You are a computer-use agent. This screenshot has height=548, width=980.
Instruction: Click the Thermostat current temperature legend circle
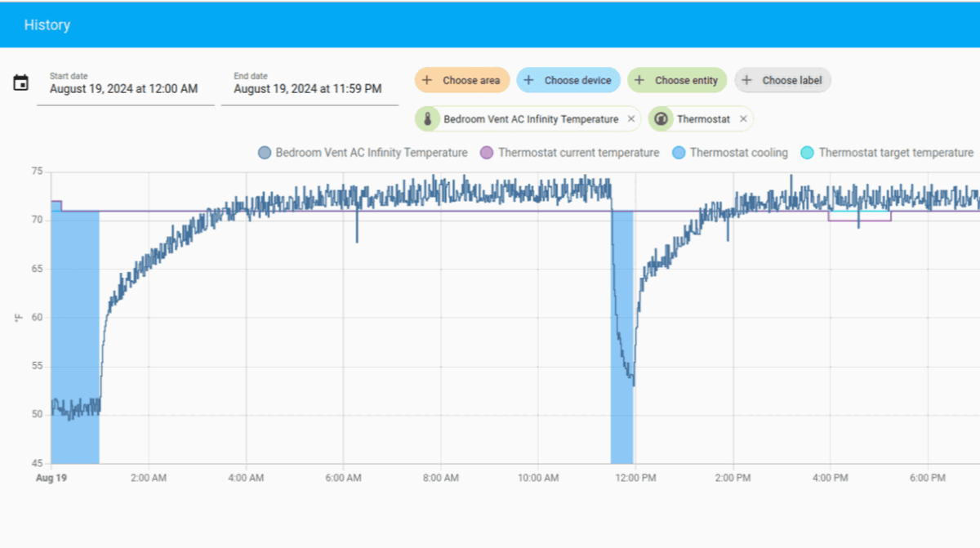487,152
